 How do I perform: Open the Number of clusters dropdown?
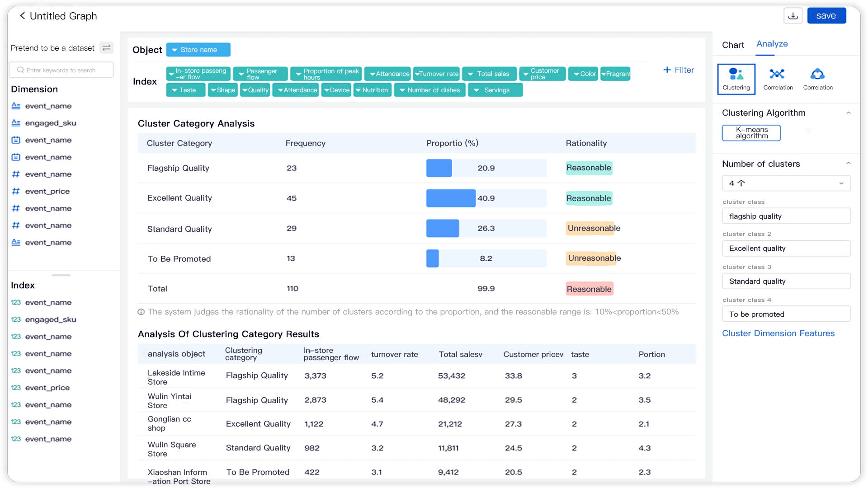pyautogui.click(x=786, y=183)
